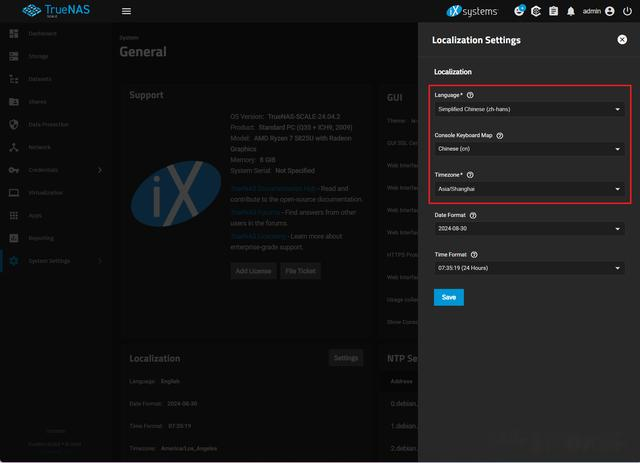Go to Apps in sidebar
The width and height of the screenshot is (640, 463).
coord(35,216)
